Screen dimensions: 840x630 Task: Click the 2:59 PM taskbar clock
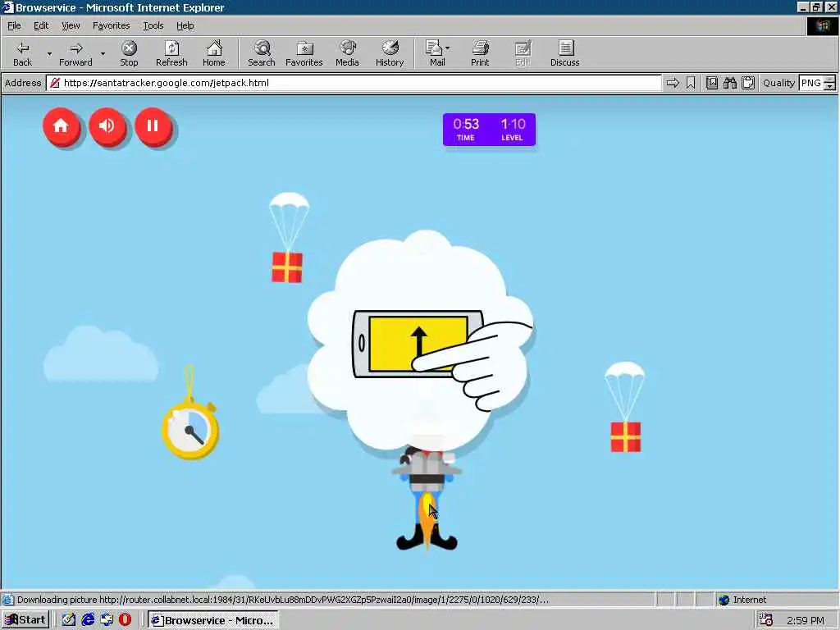806,620
